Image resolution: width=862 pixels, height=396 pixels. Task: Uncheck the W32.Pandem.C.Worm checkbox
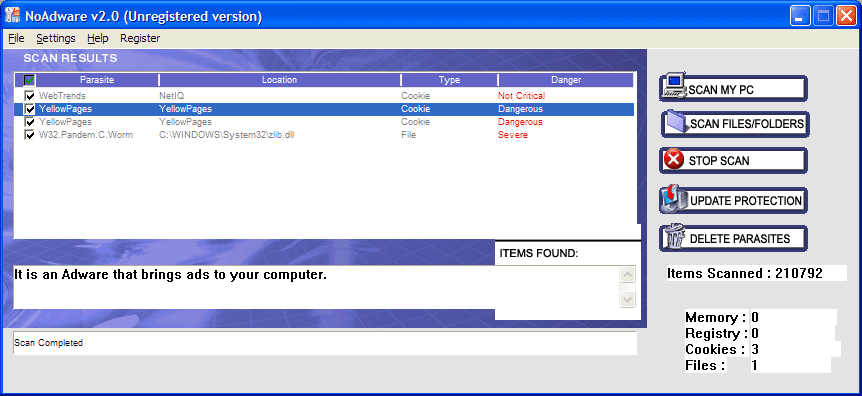(x=29, y=135)
